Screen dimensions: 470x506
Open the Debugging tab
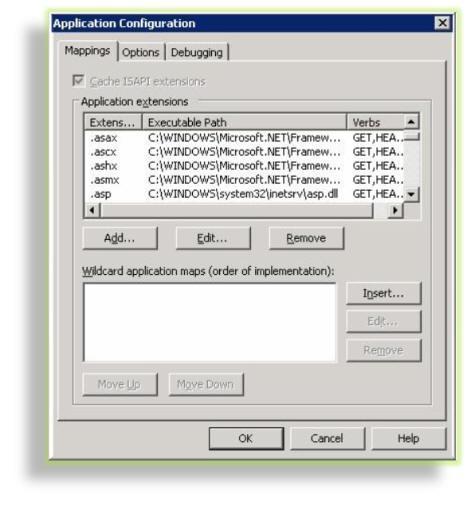[x=197, y=52]
